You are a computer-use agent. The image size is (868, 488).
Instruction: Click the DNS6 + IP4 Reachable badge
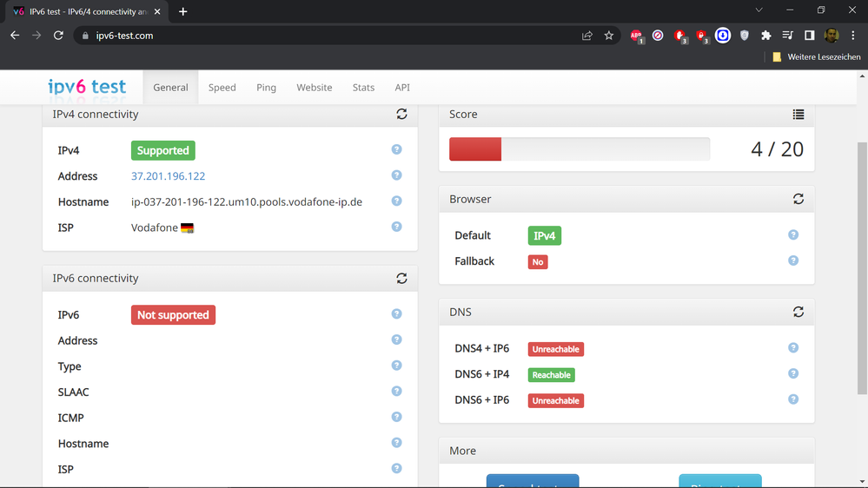[551, 375]
